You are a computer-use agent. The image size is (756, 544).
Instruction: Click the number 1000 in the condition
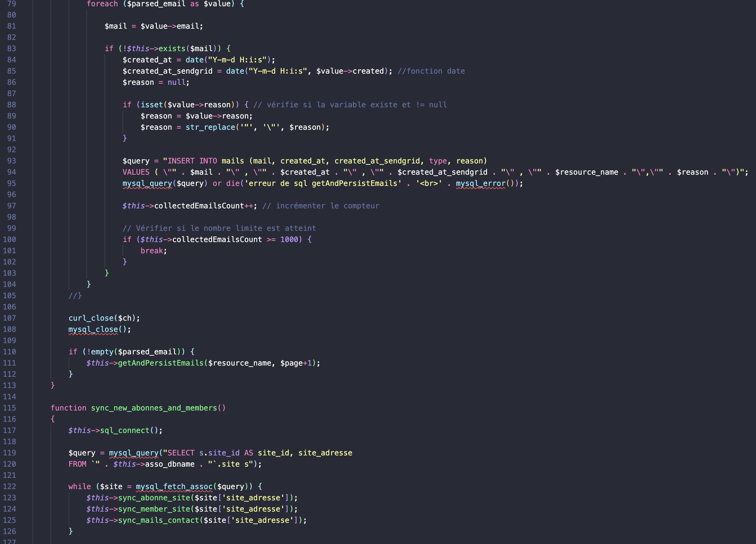pyautogui.click(x=289, y=239)
